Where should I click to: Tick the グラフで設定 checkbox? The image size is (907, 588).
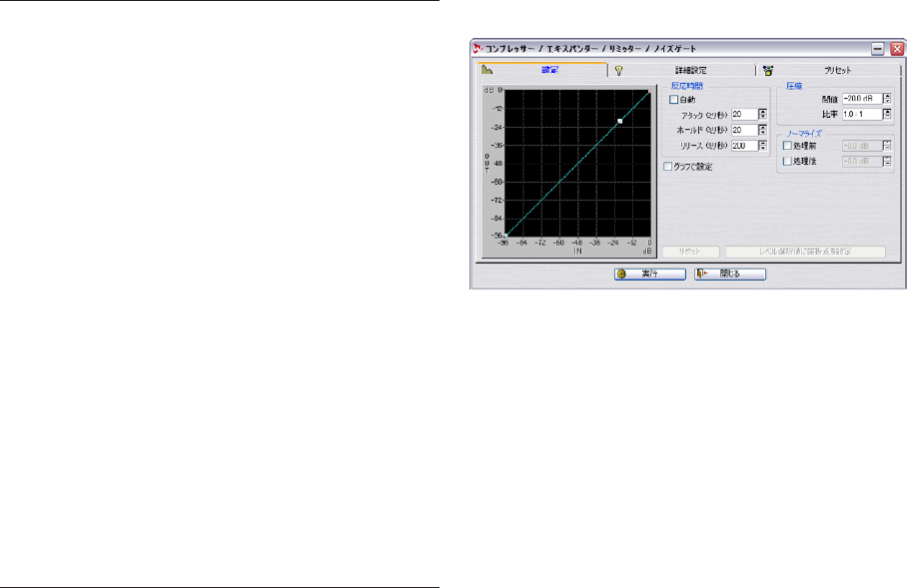667,167
